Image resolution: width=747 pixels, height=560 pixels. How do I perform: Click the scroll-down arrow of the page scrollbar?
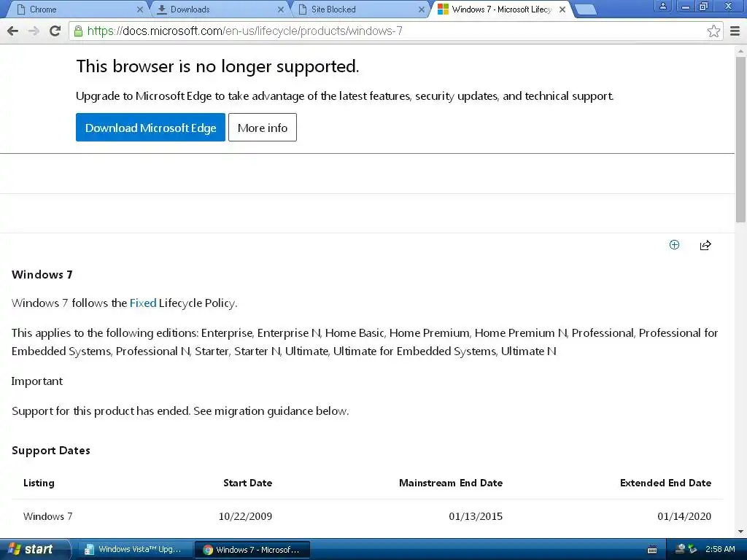tap(741, 532)
